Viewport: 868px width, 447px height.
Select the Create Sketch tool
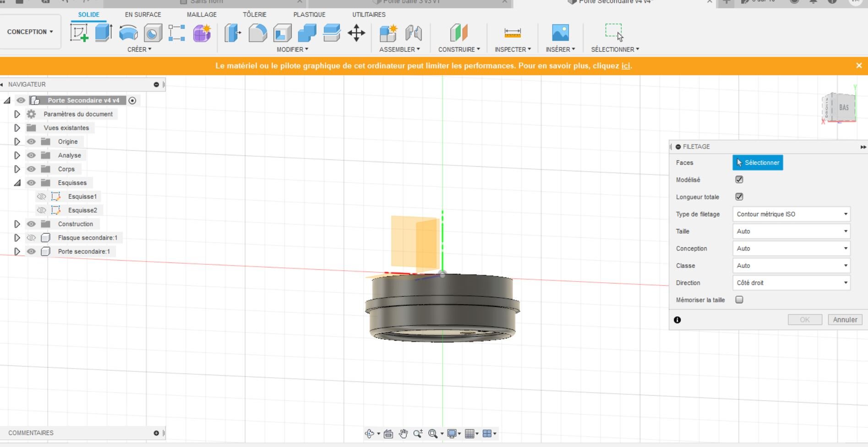79,33
